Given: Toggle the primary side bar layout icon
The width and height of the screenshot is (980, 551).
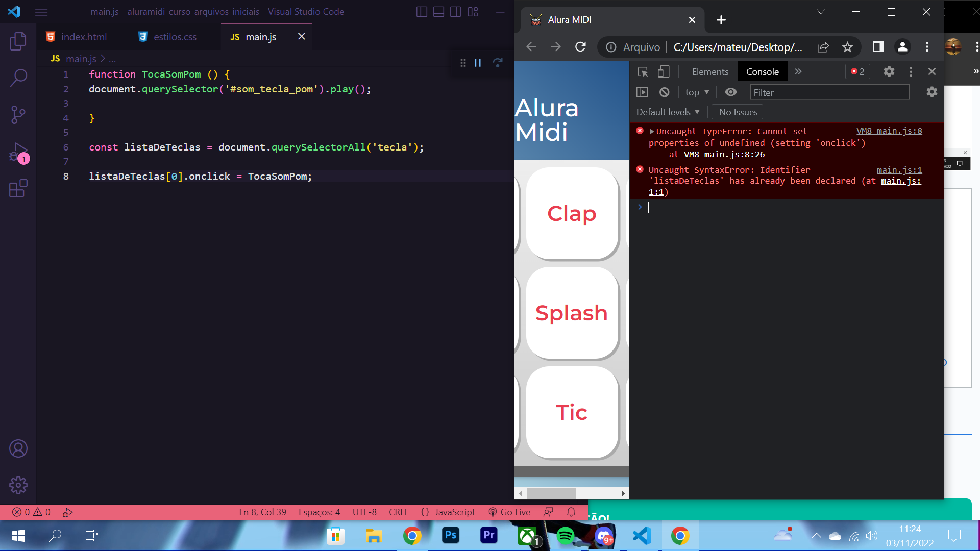Looking at the screenshot, I should tap(422, 12).
